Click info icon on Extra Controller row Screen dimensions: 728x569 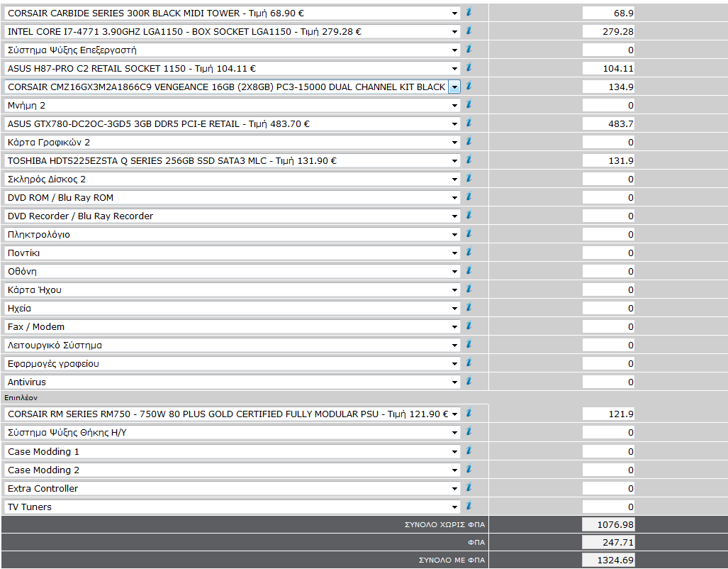(469, 487)
